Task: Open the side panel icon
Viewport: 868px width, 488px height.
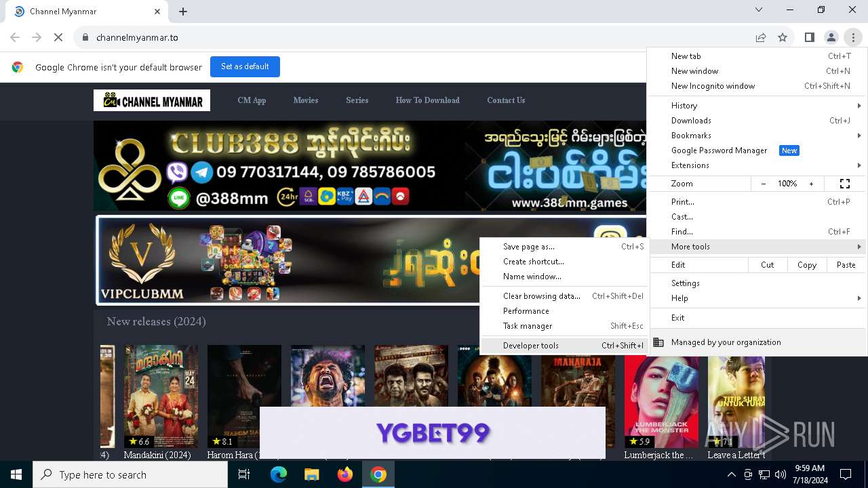Action: (809, 37)
